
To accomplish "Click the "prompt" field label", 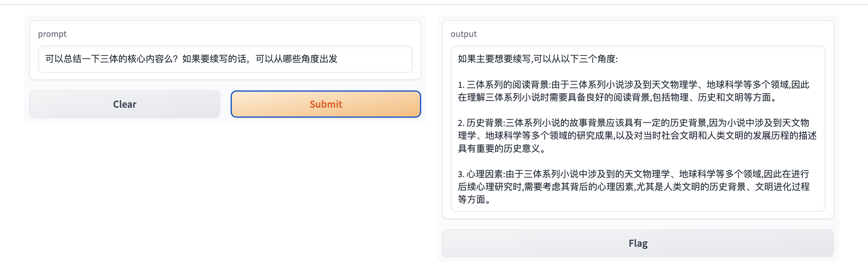I will coord(52,34).
